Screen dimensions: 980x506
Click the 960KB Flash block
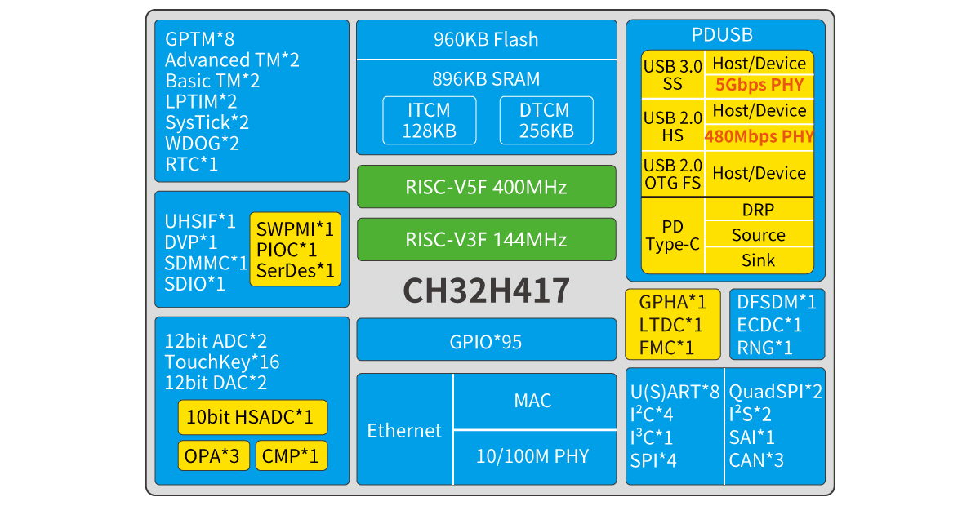tap(486, 38)
